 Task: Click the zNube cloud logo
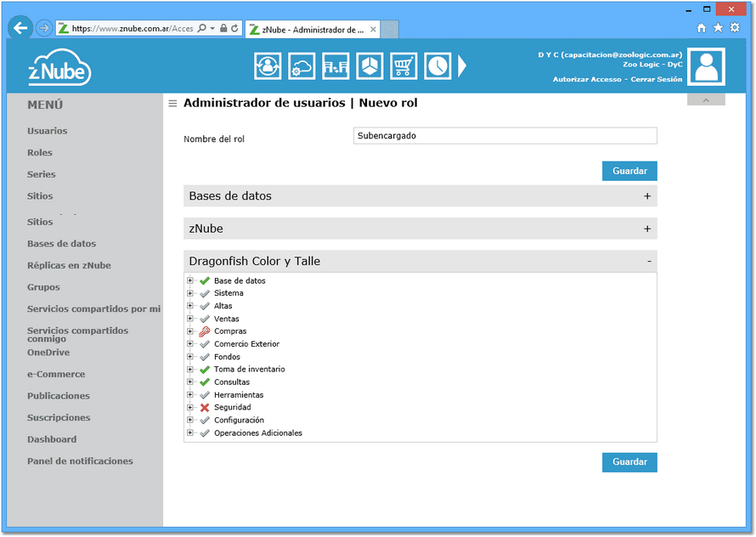coord(59,67)
